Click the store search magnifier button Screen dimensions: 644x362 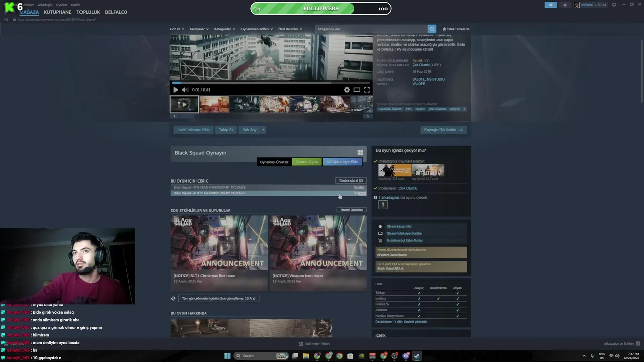(432, 29)
